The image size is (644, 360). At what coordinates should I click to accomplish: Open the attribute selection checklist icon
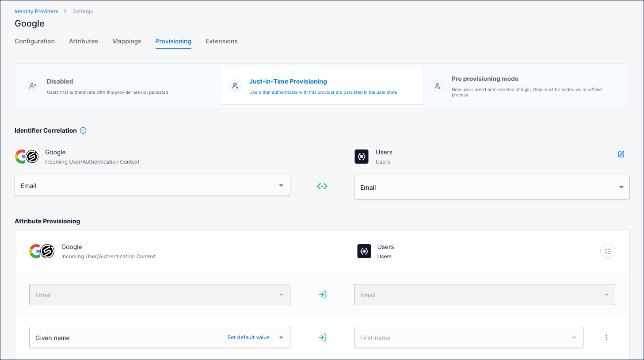tap(607, 251)
